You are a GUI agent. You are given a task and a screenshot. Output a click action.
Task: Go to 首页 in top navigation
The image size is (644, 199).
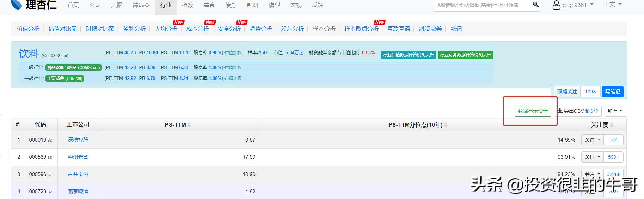pyautogui.click(x=73, y=5)
